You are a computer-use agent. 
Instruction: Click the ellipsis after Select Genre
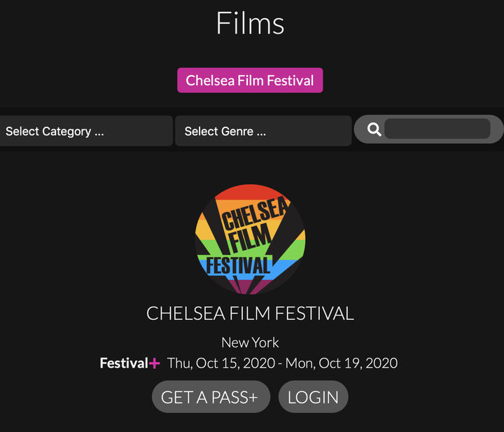point(261,134)
